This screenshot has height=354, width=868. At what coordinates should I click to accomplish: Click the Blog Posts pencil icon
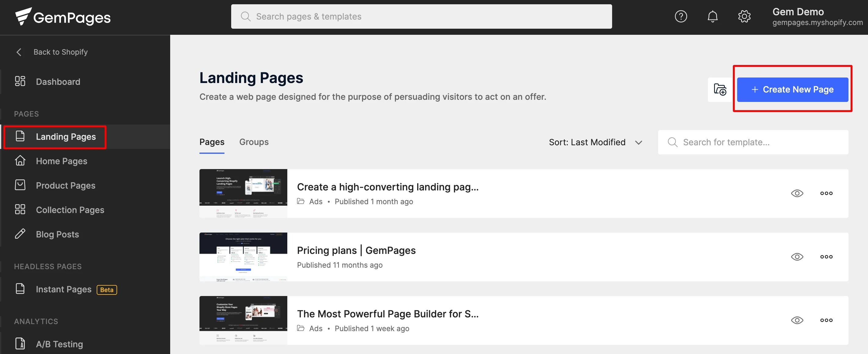coord(20,234)
